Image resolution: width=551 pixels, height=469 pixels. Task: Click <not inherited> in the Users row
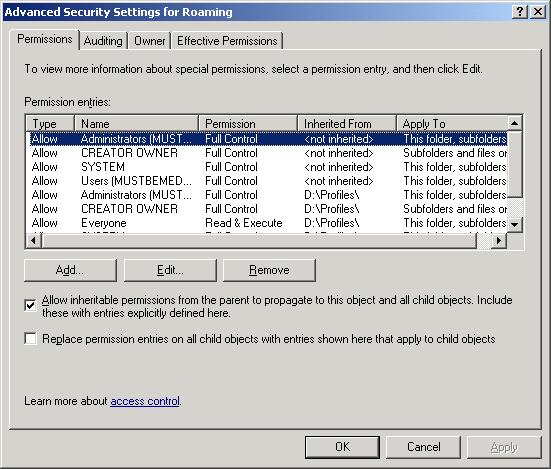pyautogui.click(x=338, y=181)
